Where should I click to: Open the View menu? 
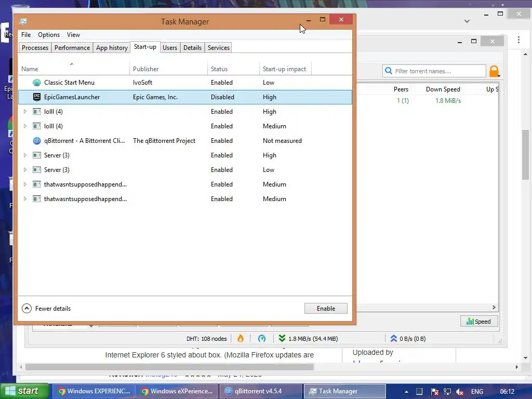tap(73, 35)
